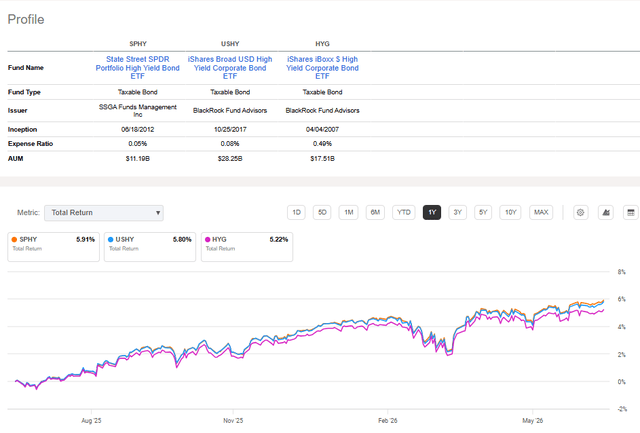
Task: Choose the 6M chart period
Action: click(x=375, y=212)
